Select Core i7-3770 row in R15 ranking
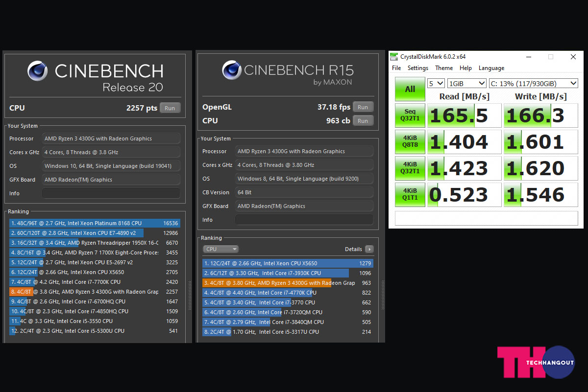The image size is (588, 392). (x=288, y=302)
